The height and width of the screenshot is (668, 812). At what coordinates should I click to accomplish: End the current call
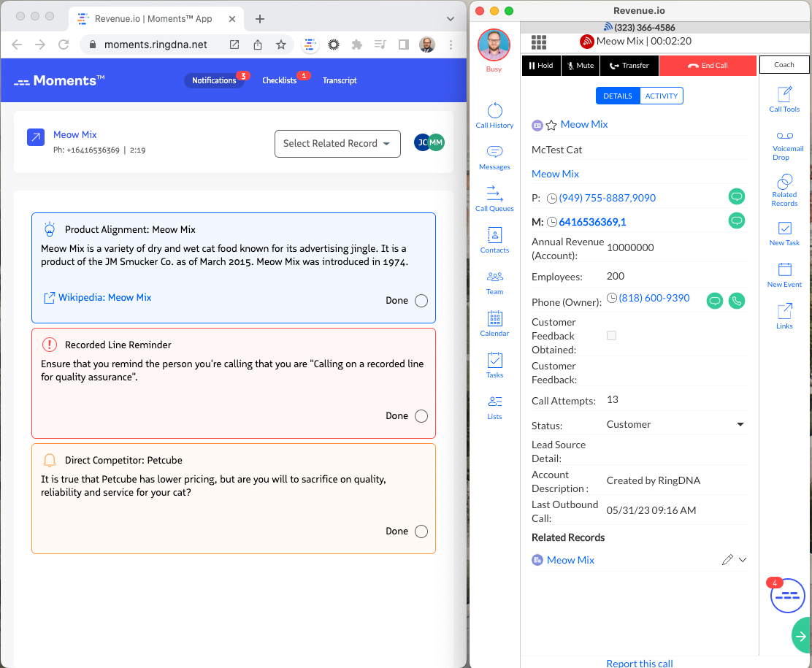tap(708, 66)
